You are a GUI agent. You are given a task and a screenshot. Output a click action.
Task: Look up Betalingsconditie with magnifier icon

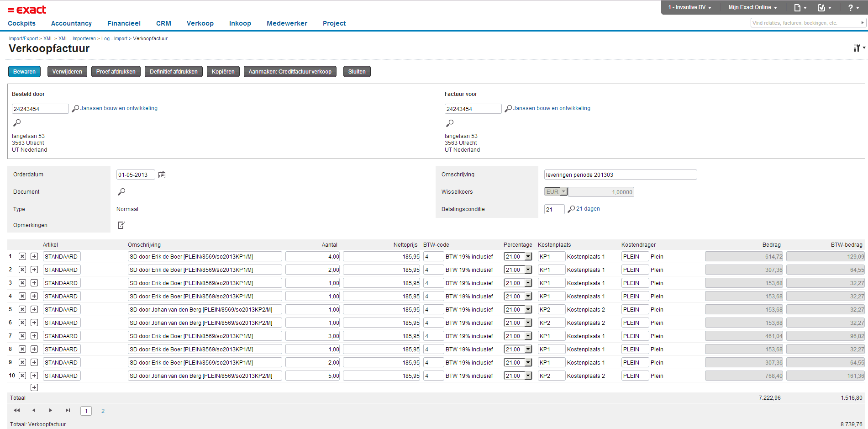tap(571, 209)
